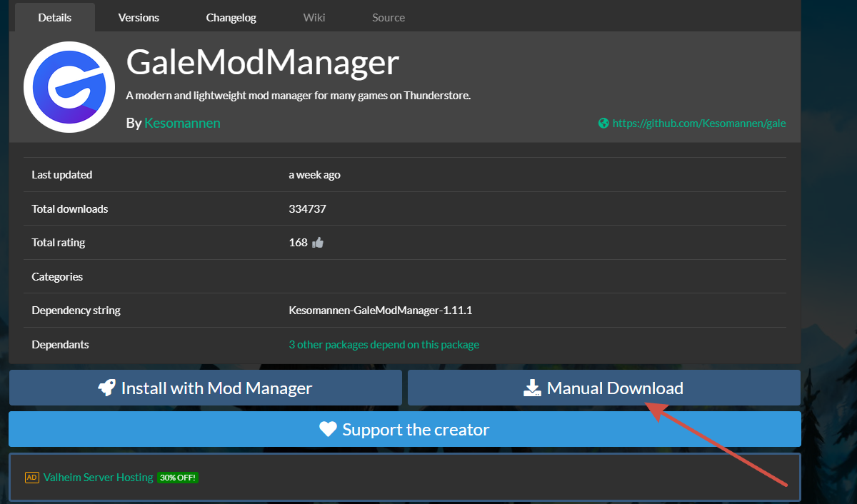
Task: Click the Support the creator button
Action: (405, 429)
